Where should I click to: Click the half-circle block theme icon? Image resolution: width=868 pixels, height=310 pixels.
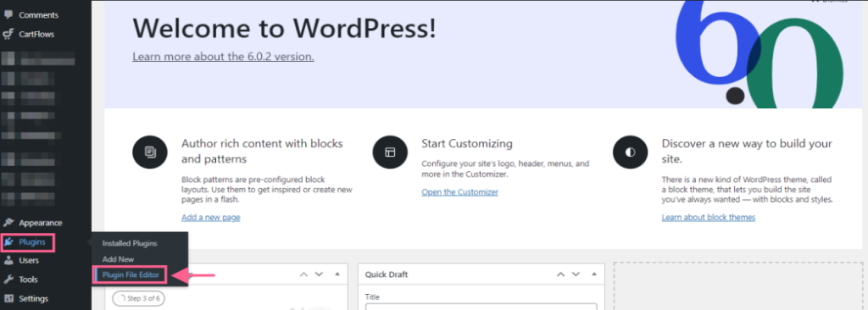[630, 152]
